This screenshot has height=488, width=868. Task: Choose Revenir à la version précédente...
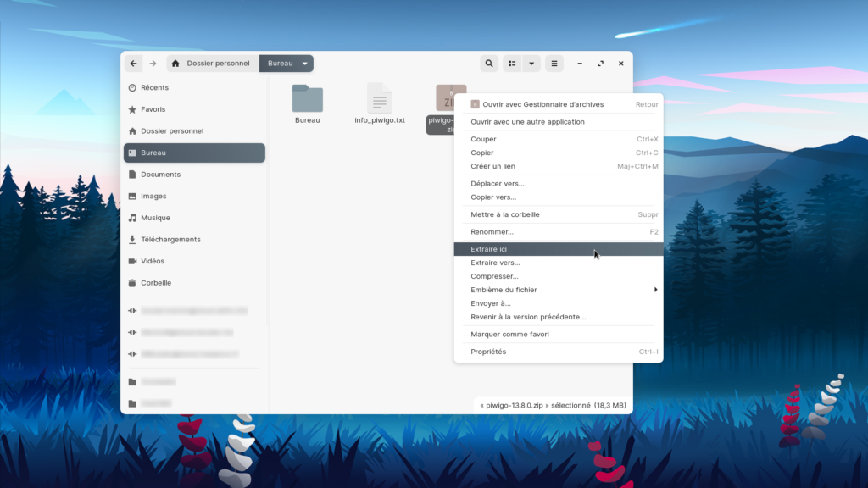559,317
